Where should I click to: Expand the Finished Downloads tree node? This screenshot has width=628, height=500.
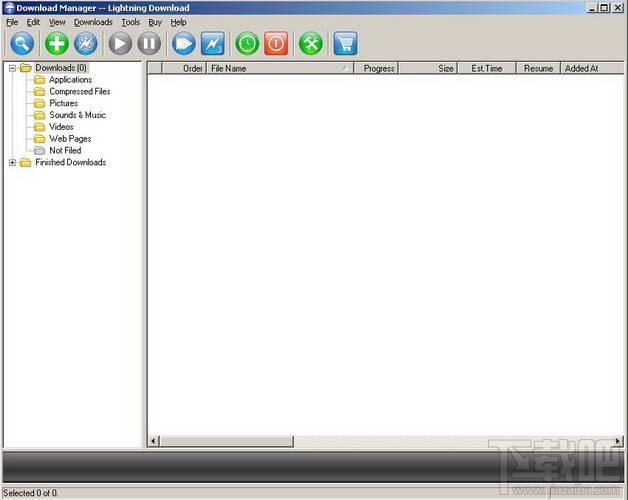[x=12, y=163]
